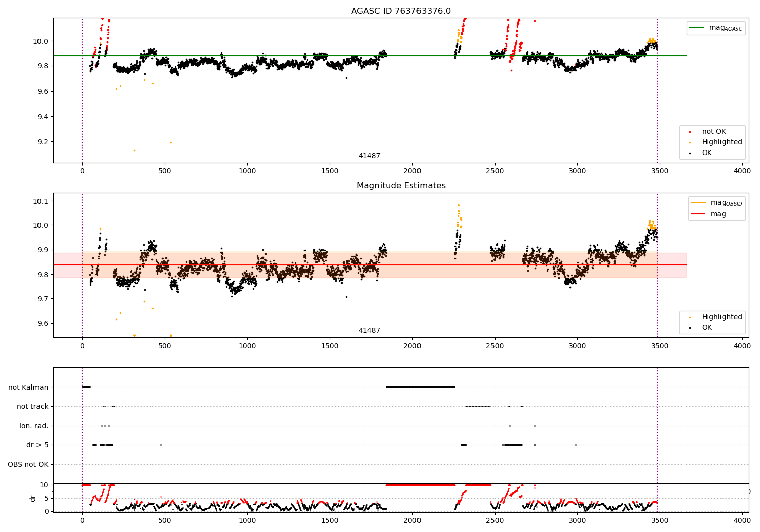760x532 pixels.
Task: Click the red 'not OK' legend marker
Action: [x=690, y=132]
